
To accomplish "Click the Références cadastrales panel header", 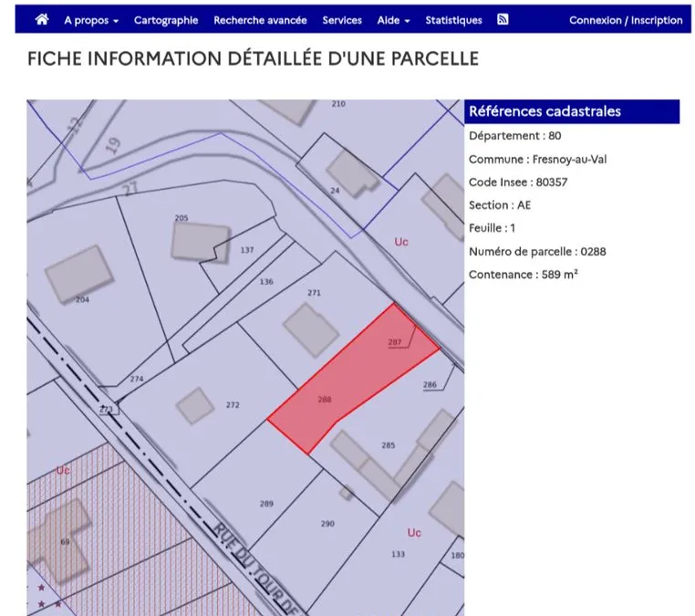I will point(572,111).
